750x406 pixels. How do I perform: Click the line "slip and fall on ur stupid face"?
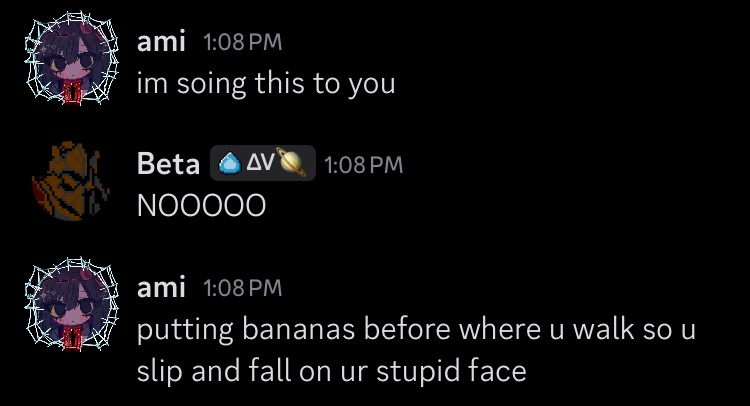[x=331, y=371]
